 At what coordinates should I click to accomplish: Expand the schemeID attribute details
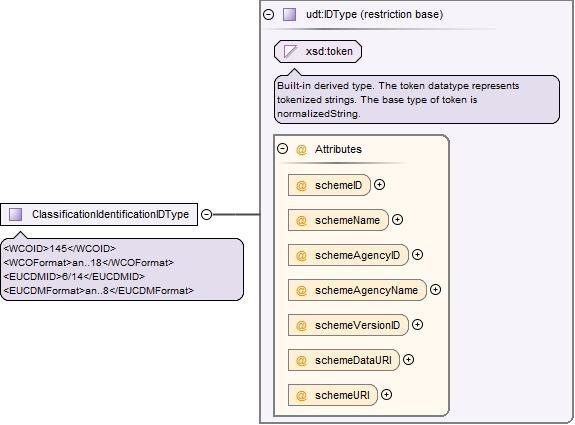380,184
